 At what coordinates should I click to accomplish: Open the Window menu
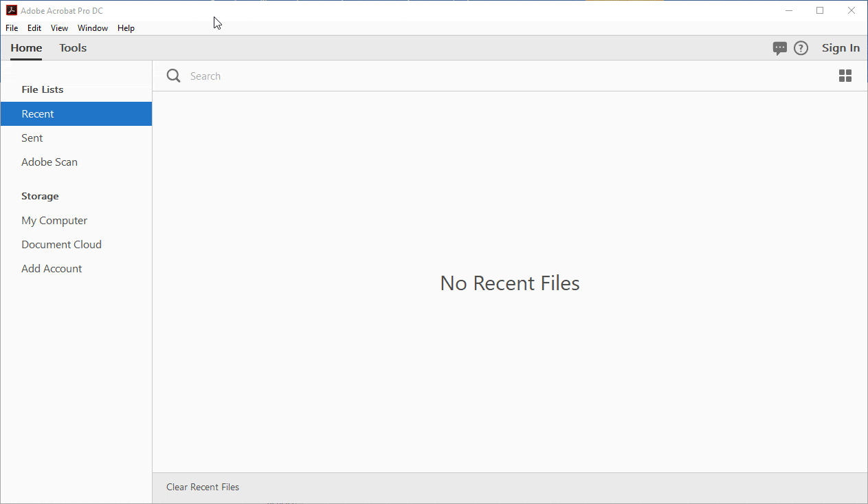click(x=93, y=28)
